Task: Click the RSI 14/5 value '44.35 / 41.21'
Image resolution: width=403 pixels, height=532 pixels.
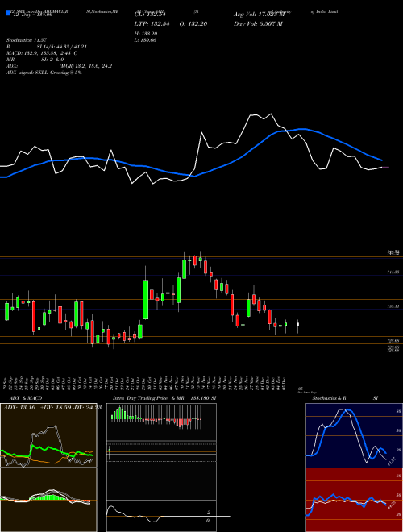Action: (x=70, y=47)
